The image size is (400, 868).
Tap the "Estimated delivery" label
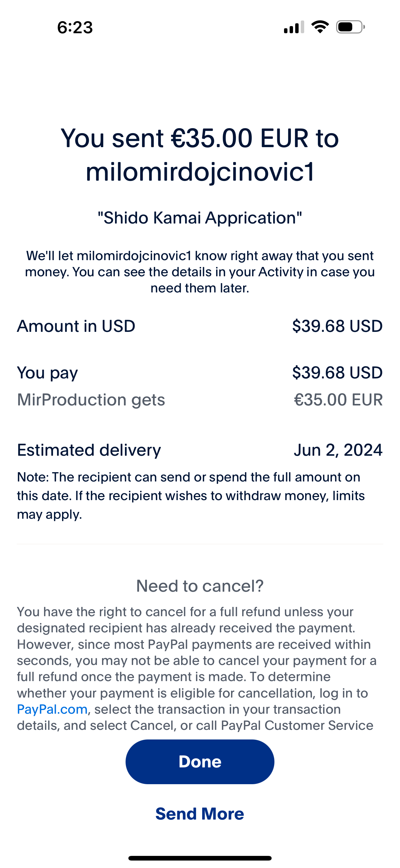pyautogui.click(x=89, y=450)
